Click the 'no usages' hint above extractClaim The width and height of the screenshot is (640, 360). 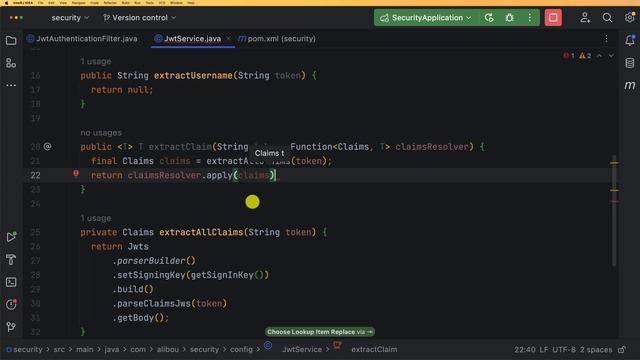pyautogui.click(x=101, y=133)
